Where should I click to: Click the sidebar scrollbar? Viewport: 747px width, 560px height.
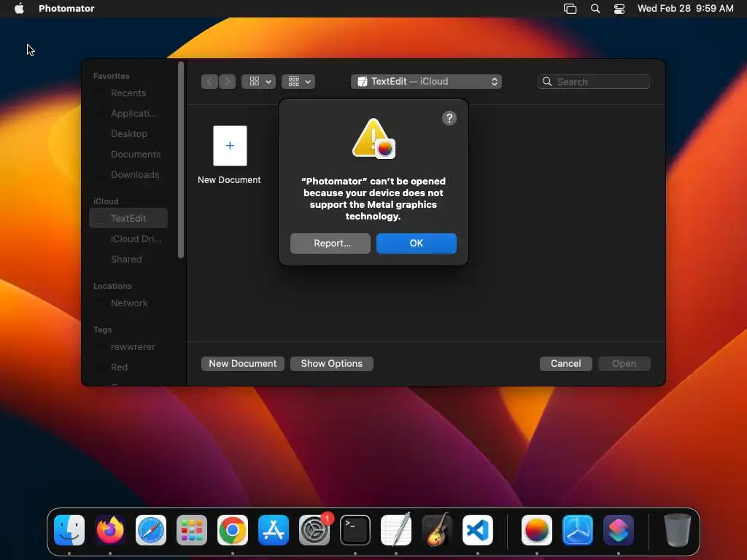point(181,160)
